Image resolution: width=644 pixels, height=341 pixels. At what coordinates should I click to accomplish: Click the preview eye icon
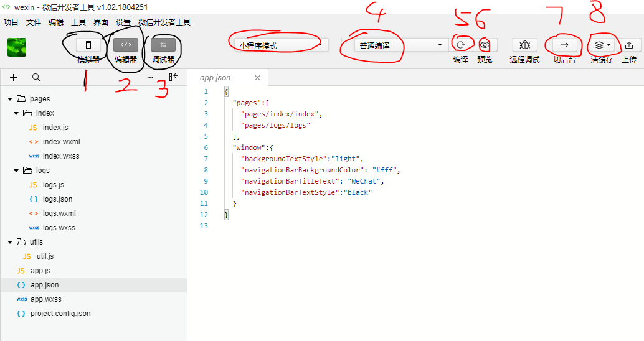point(485,45)
